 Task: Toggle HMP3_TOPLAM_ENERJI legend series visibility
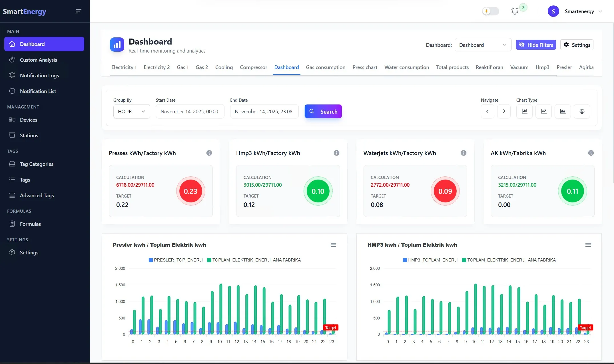click(x=430, y=260)
